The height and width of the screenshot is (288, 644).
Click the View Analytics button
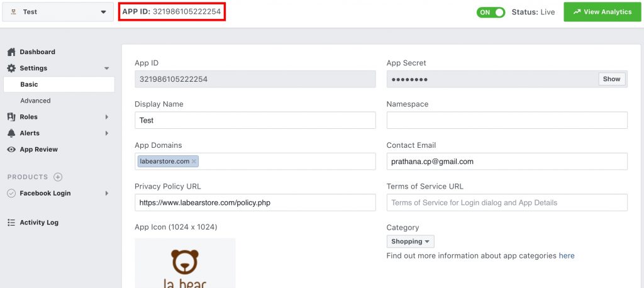(x=602, y=12)
